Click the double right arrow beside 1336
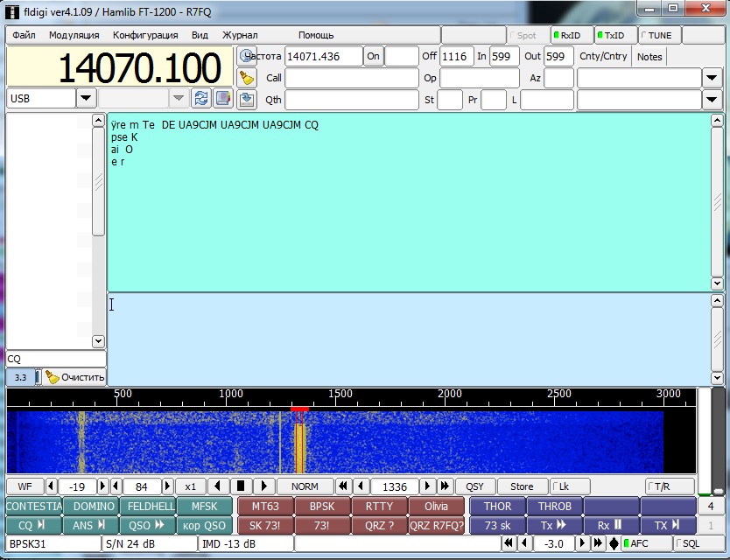The height and width of the screenshot is (560, 730). (x=445, y=486)
